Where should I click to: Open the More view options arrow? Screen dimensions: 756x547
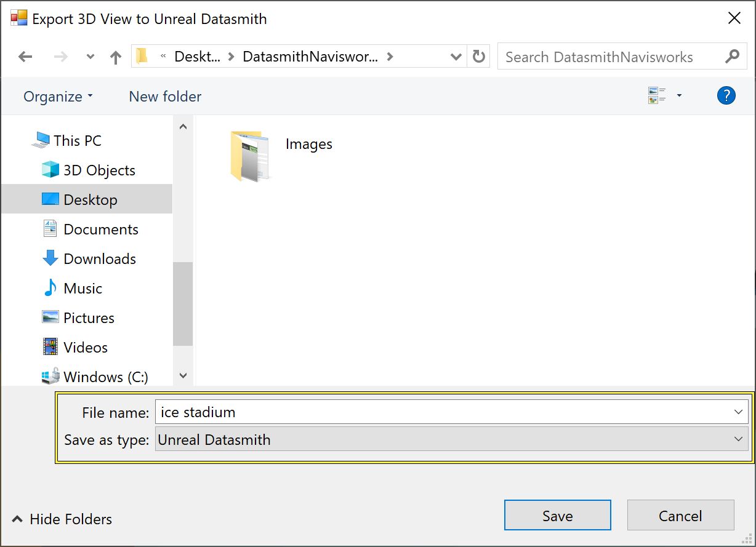click(679, 95)
